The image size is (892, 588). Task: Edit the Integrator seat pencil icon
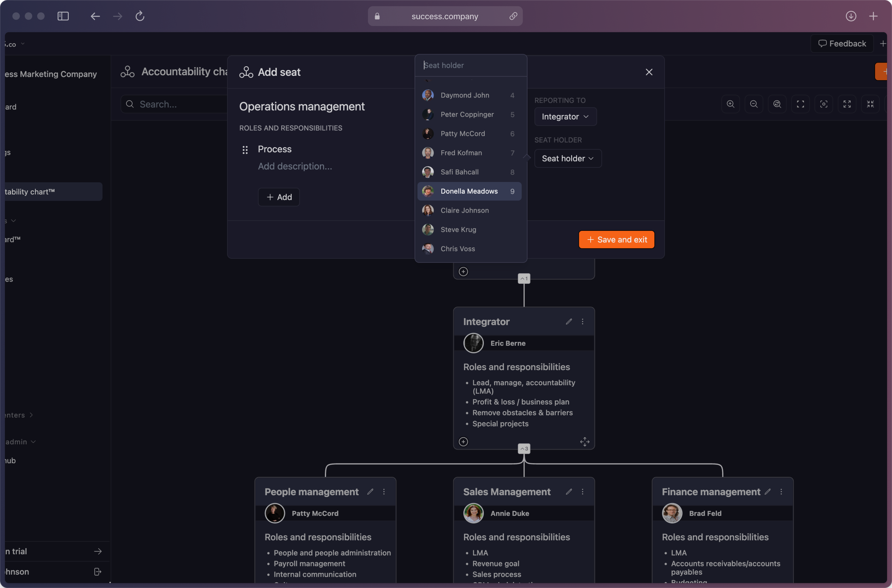tap(569, 321)
